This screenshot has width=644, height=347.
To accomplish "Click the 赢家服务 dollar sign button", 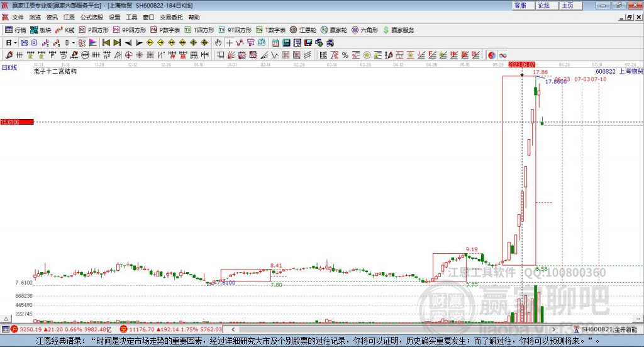I will pos(399,30).
